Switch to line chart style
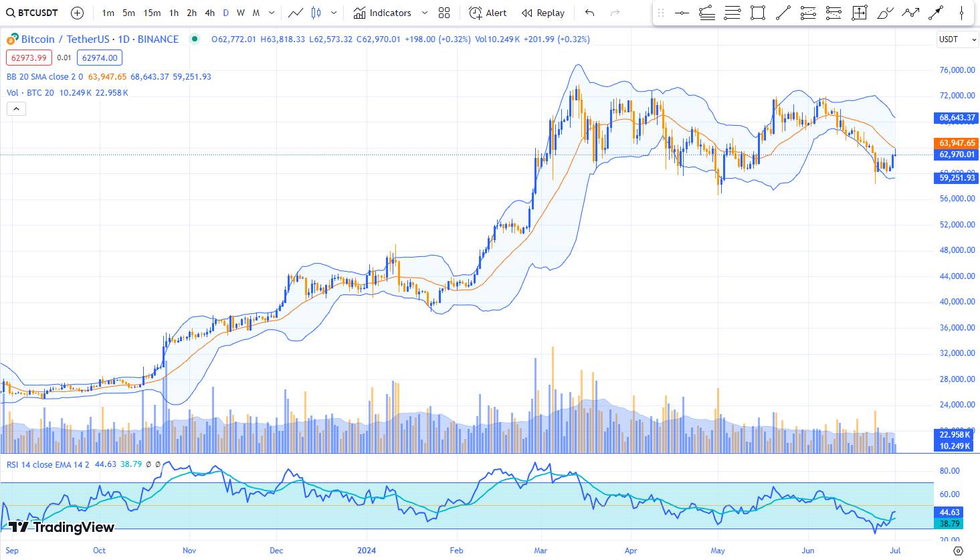980x560 pixels. click(295, 13)
